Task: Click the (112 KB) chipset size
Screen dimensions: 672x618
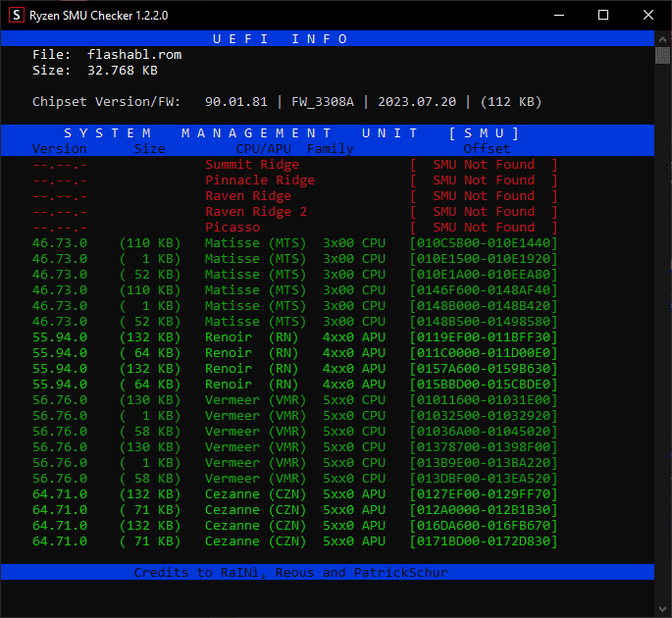Action: 511,102
